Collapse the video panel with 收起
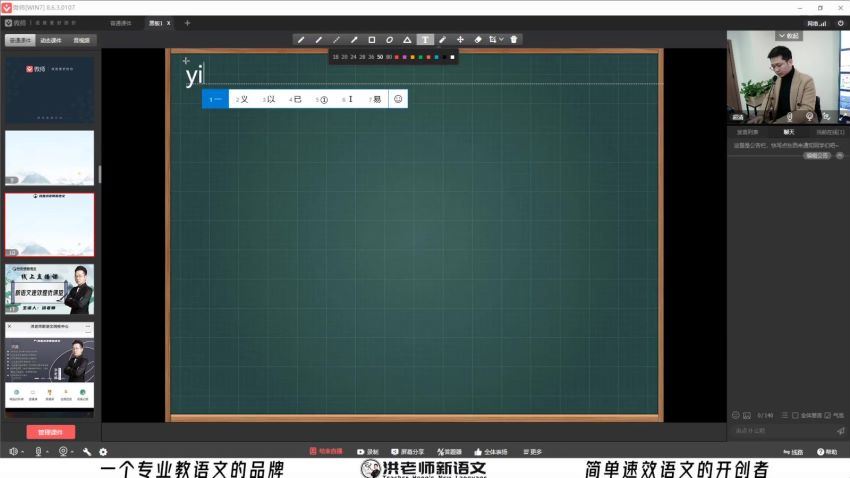This screenshot has width=850, height=478. (788, 36)
